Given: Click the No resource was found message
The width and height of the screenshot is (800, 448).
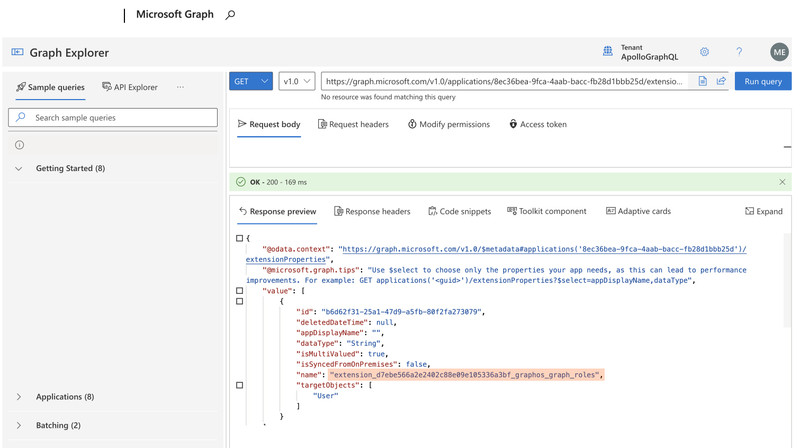Looking at the screenshot, I should (x=388, y=97).
